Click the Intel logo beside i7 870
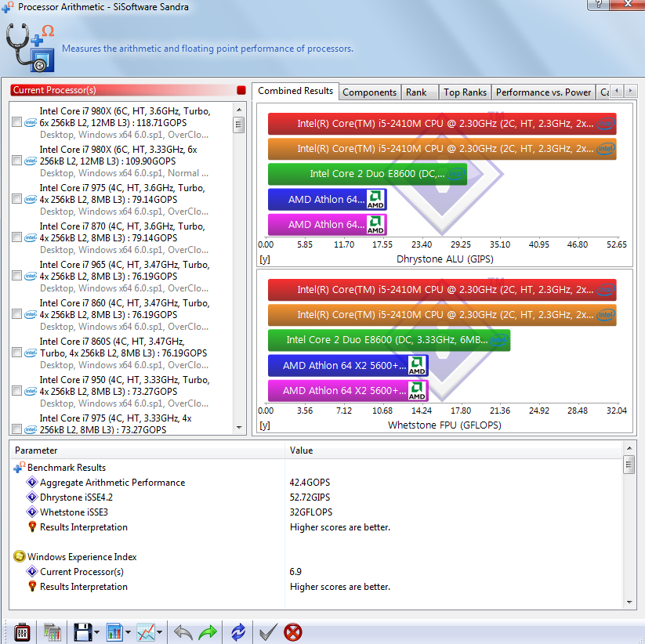Viewport: 645px width, 644px height. pos(31,237)
